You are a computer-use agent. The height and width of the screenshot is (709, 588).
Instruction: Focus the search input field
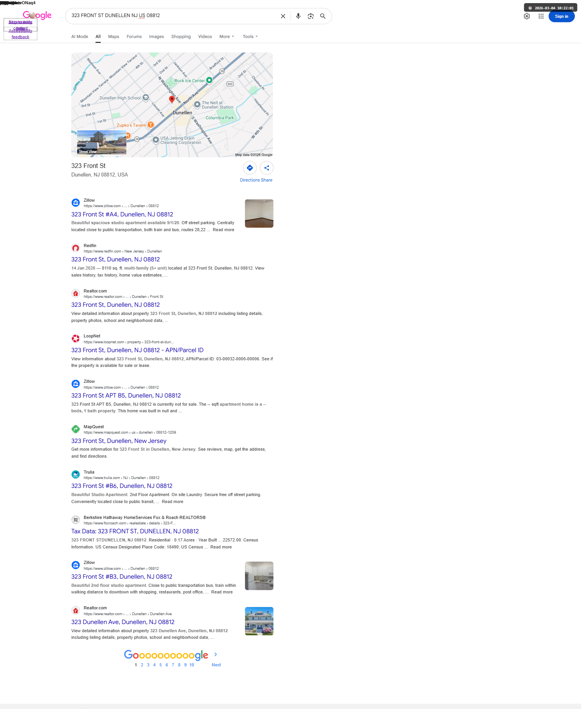coord(172,16)
